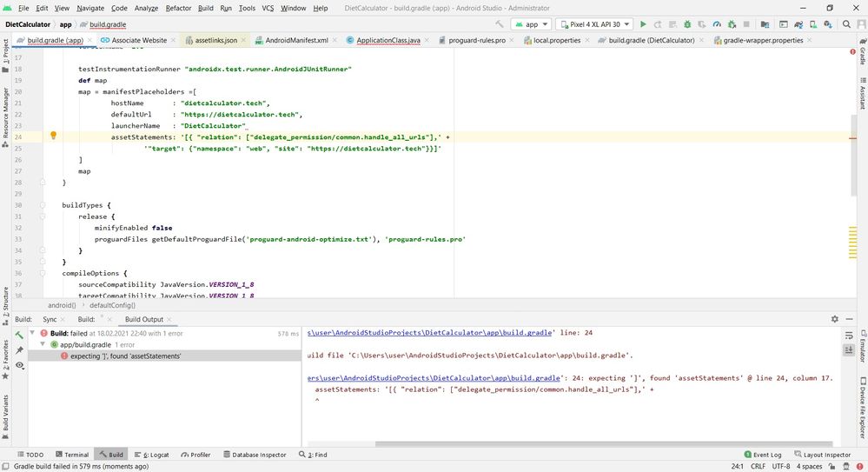The image size is (868, 472).
Task: Click the Stop square icon in toolbar
Action: [746, 24]
